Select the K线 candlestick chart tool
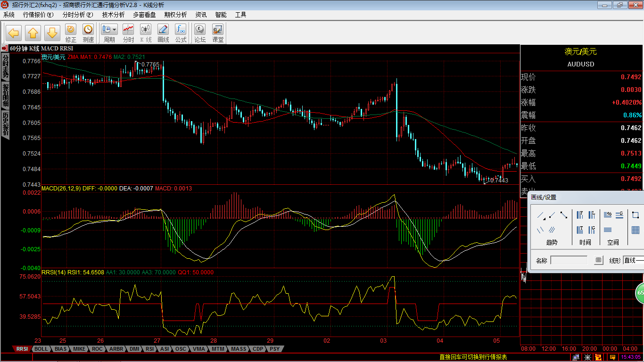Viewport: 644px width, 362px height. point(146,33)
